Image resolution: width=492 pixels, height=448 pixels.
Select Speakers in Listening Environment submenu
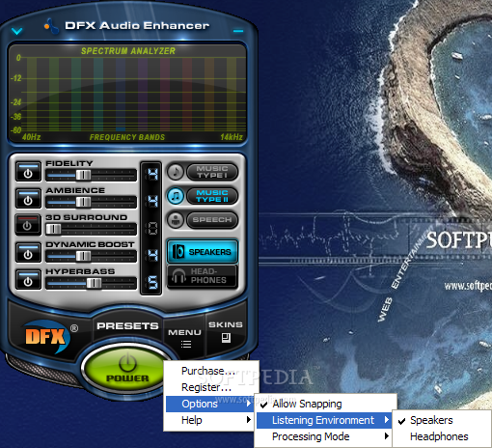tap(442, 420)
